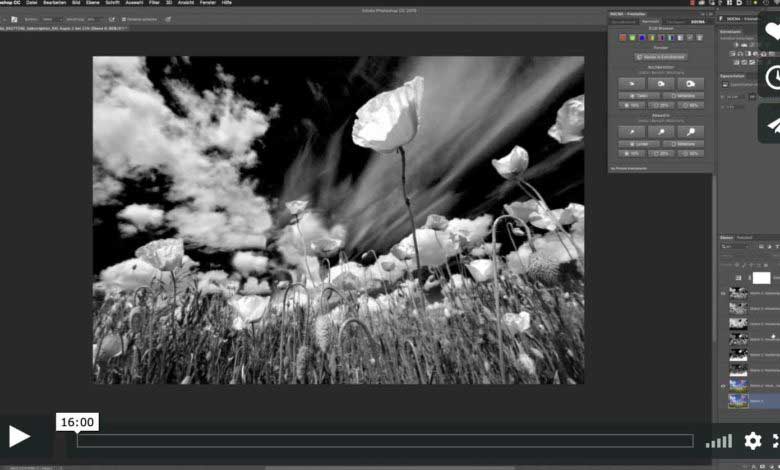Open the brush preset picker in options bar
Viewport: 780px width, 470px height.
[x=14, y=19]
